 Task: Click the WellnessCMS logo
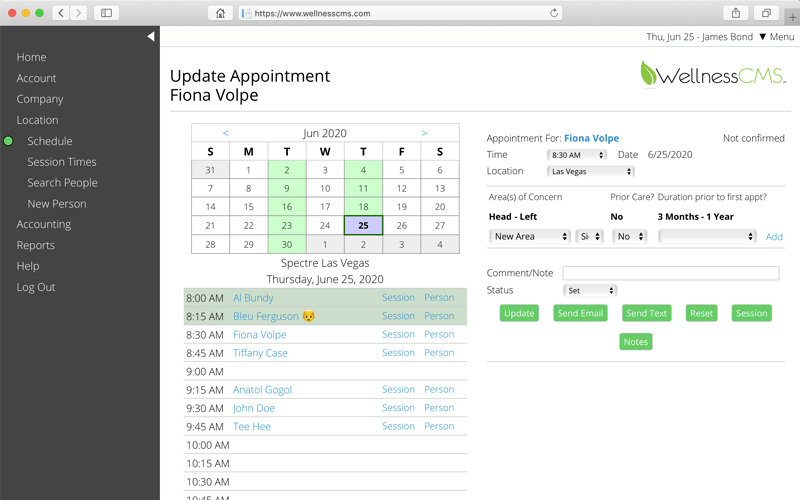click(713, 74)
